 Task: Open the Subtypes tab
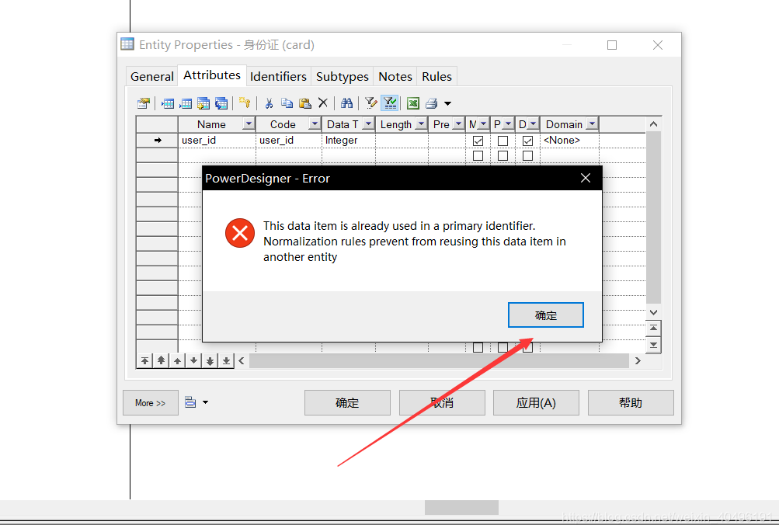point(343,76)
